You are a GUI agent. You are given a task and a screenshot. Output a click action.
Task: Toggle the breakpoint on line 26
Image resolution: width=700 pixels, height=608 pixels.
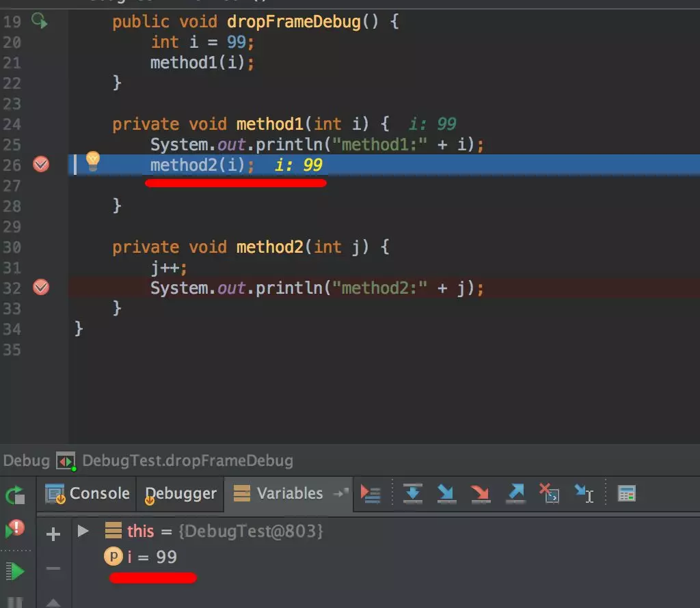41,164
